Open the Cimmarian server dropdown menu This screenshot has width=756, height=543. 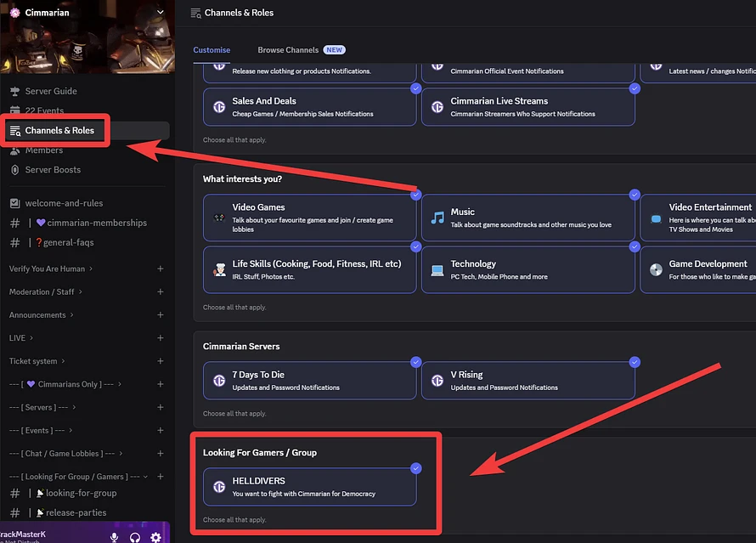tap(160, 13)
